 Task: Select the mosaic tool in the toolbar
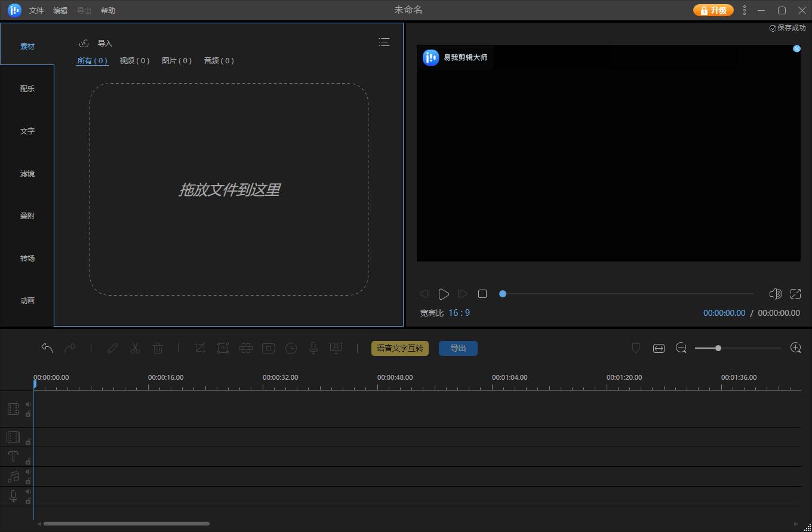[x=245, y=348]
